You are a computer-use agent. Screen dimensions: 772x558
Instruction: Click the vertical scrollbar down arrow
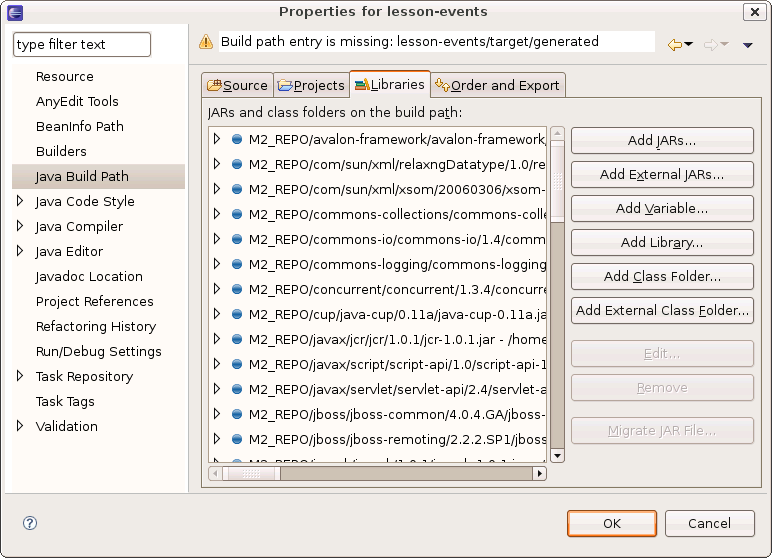(x=557, y=456)
